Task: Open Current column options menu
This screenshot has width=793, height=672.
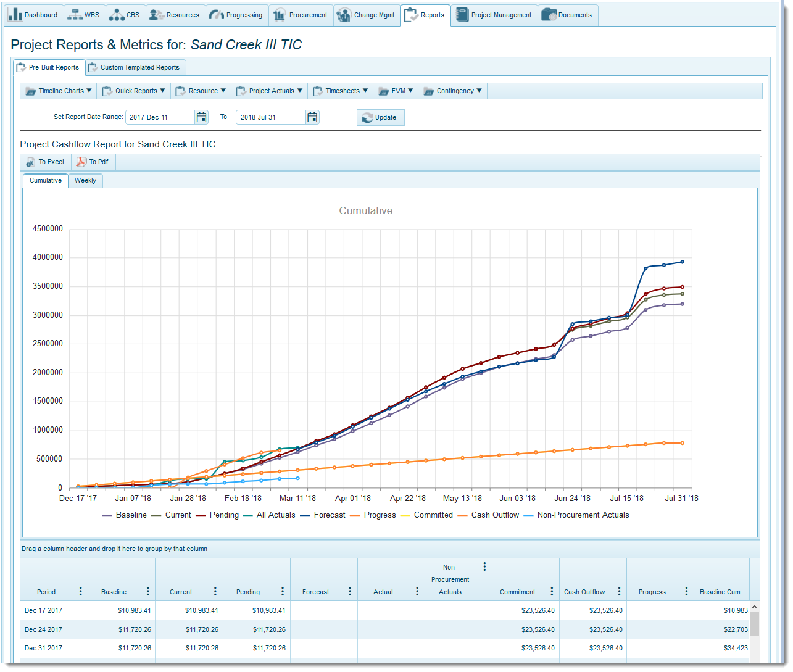Action: [215, 591]
